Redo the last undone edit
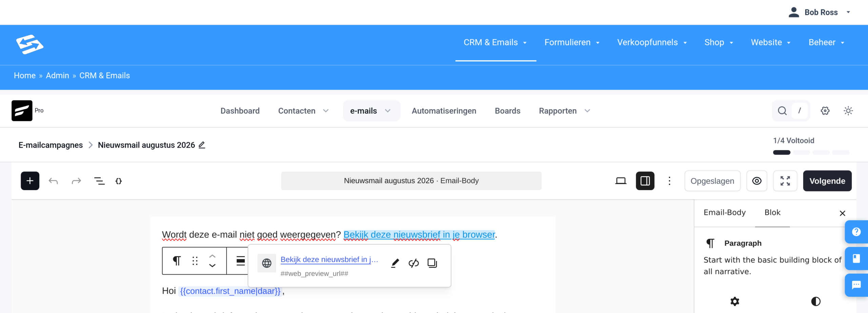Viewport: 868px width, 313px height. click(76, 181)
